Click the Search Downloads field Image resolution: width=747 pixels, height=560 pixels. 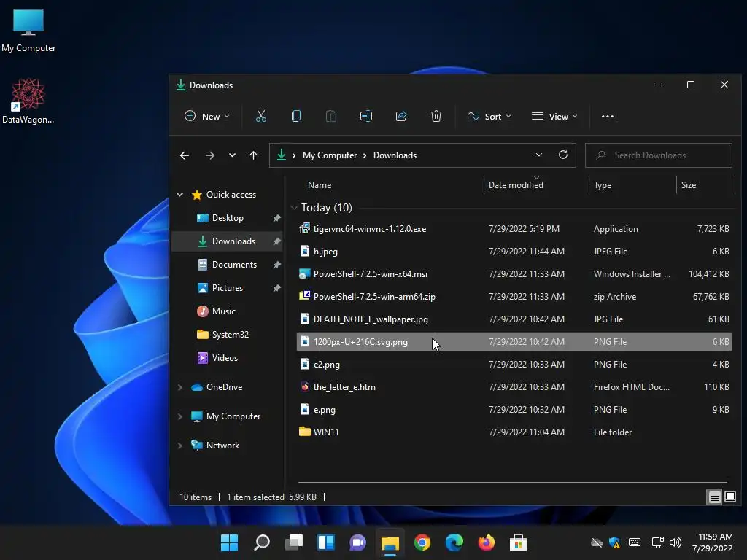click(659, 155)
